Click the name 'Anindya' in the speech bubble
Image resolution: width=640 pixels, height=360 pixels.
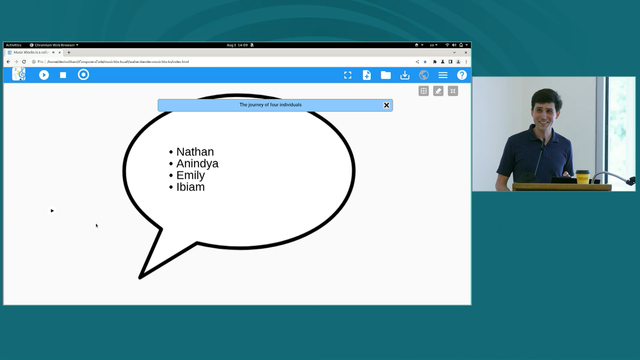pyautogui.click(x=198, y=164)
